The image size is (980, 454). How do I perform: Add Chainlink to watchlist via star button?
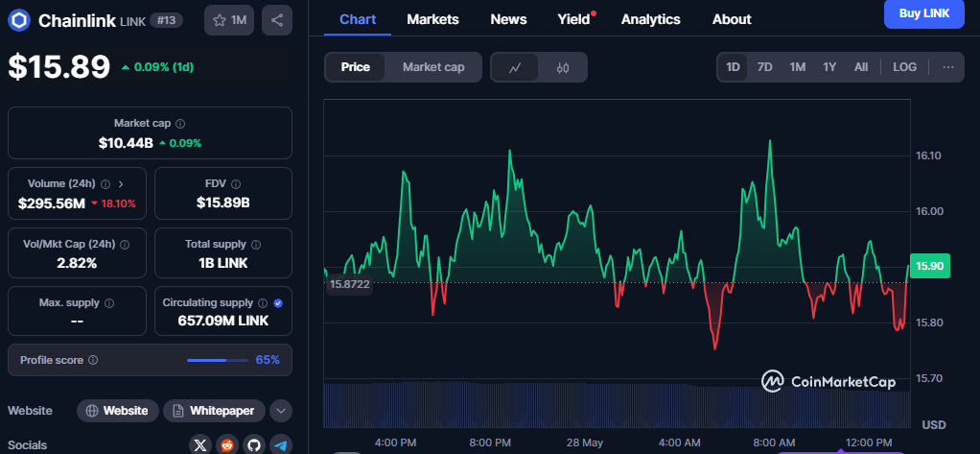229,20
